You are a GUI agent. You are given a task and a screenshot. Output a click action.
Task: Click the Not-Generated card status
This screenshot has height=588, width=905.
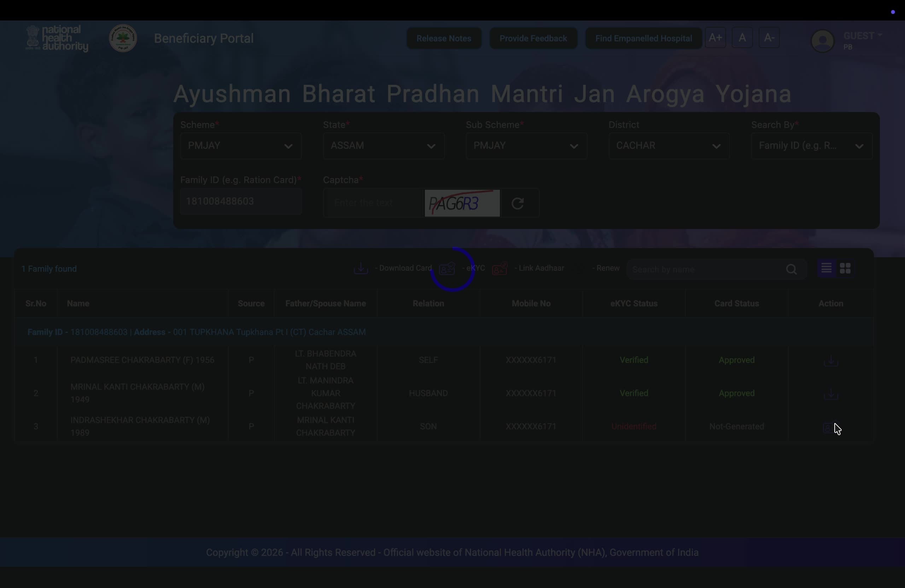click(736, 427)
